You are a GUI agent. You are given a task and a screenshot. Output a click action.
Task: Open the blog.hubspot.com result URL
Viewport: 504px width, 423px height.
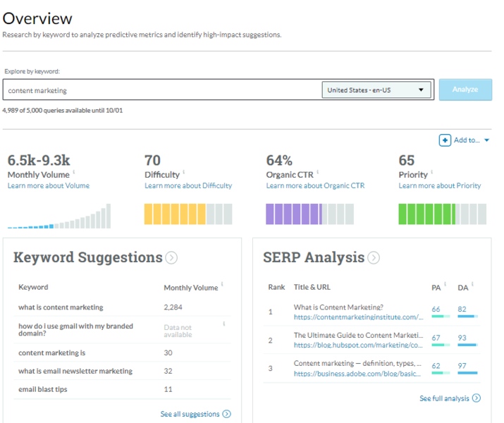(x=358, y=345)
